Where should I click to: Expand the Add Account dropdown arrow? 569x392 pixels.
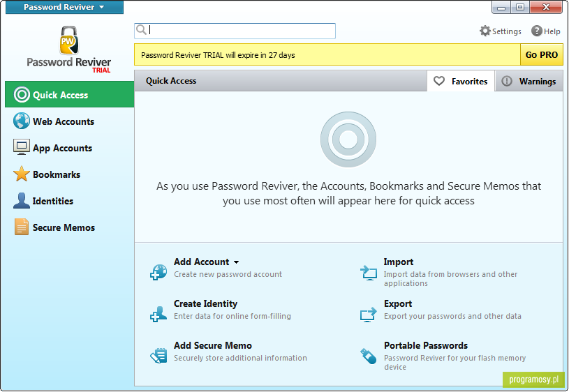pyautogui.click(x=236, y=262)
